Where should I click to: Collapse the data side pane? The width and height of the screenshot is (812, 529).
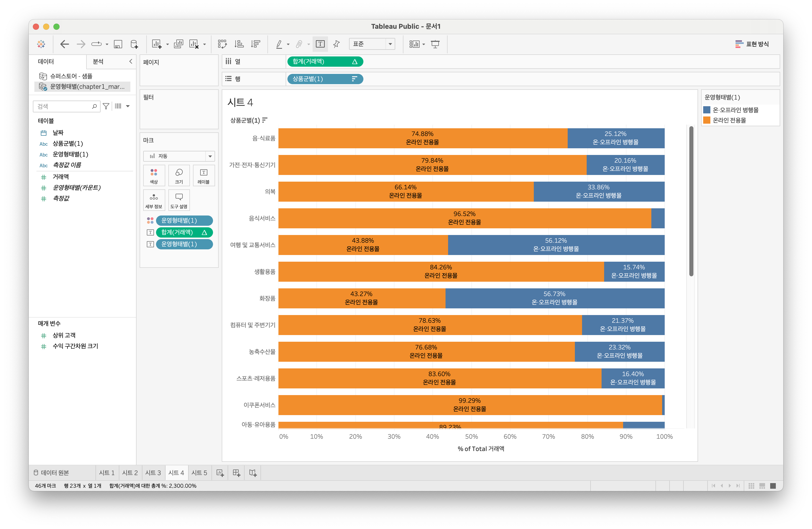coord(131,61)
